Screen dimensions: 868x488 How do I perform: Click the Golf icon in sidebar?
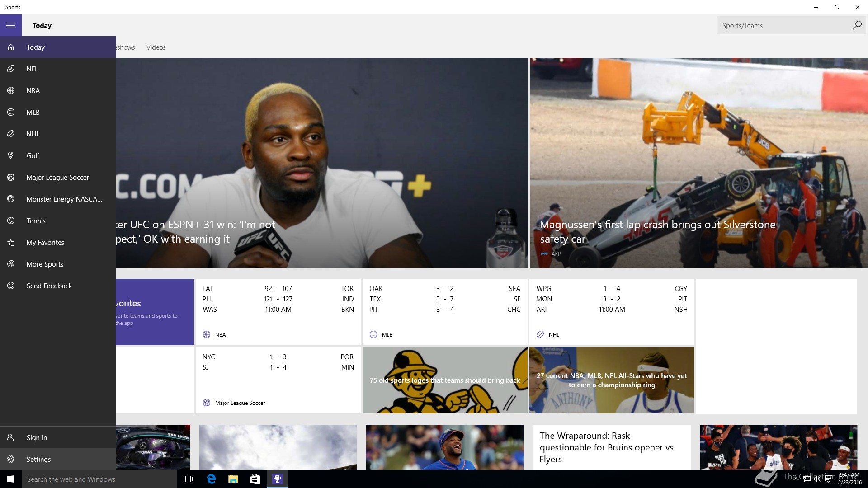[x=11, y=156]
